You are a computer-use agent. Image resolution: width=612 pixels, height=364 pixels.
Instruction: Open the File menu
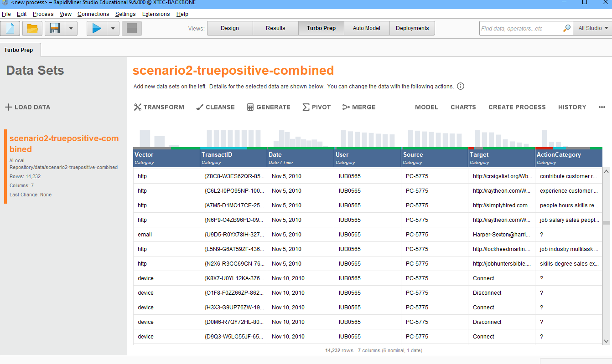[6, 14]
